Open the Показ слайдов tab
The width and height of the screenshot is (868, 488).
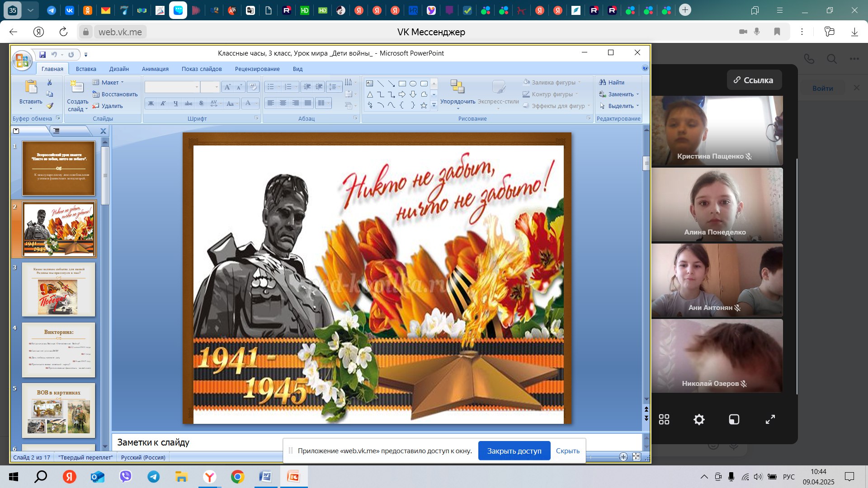point(202,69)
